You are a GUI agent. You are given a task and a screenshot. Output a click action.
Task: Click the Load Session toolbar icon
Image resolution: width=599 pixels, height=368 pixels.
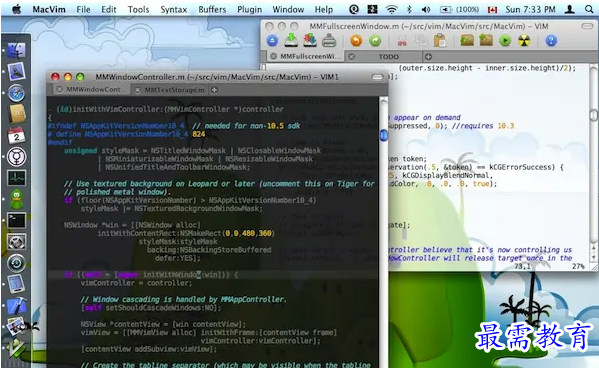click(467, 40)
